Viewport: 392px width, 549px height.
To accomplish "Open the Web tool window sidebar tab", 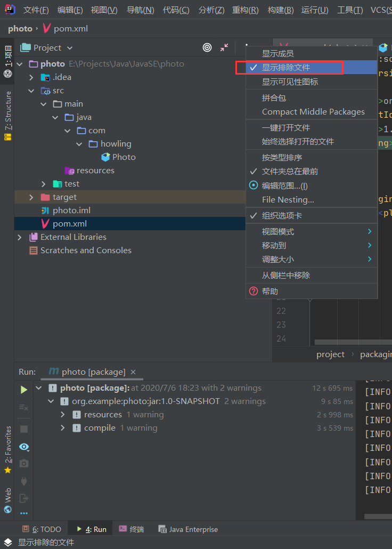I will (x=7, y=500).
